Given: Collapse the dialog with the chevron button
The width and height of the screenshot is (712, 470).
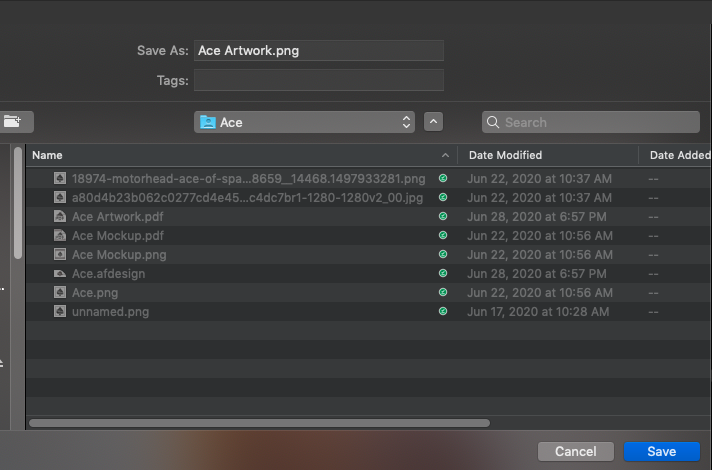Looking at the screenshot, I should click(x=433, y=122).
